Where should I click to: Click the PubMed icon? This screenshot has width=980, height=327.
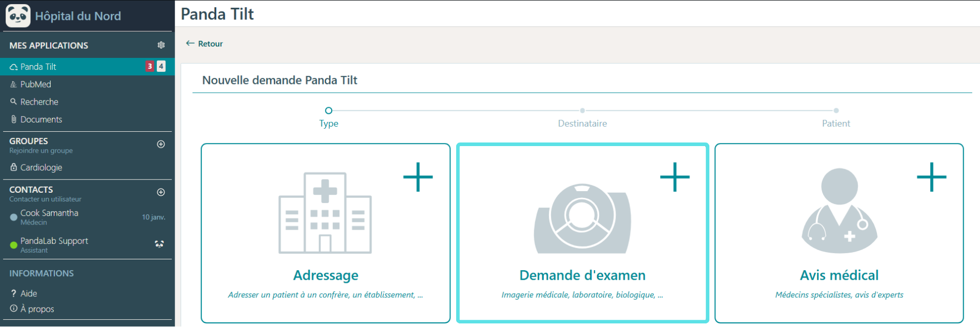[13, 84]
